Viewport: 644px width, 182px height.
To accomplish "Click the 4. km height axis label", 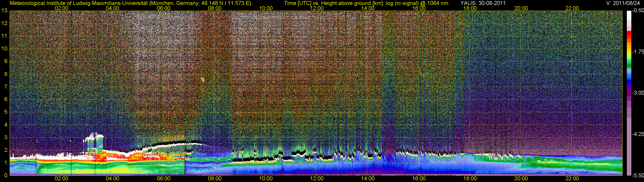I will click(6, 125).
